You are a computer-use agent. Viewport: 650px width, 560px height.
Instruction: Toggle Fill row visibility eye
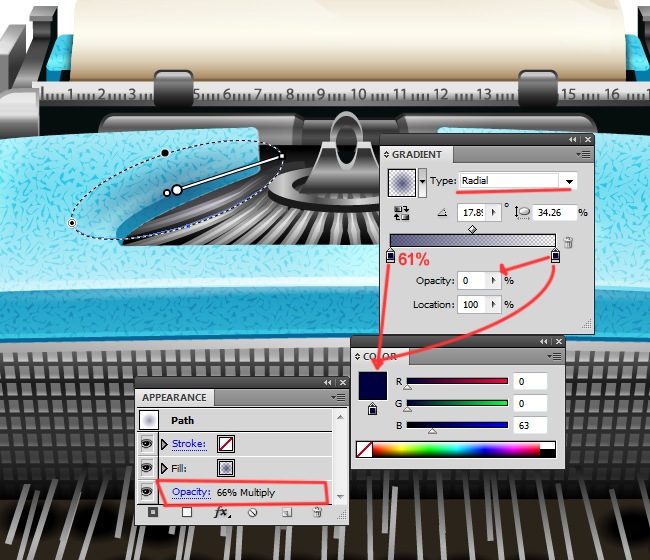(147, 468)
